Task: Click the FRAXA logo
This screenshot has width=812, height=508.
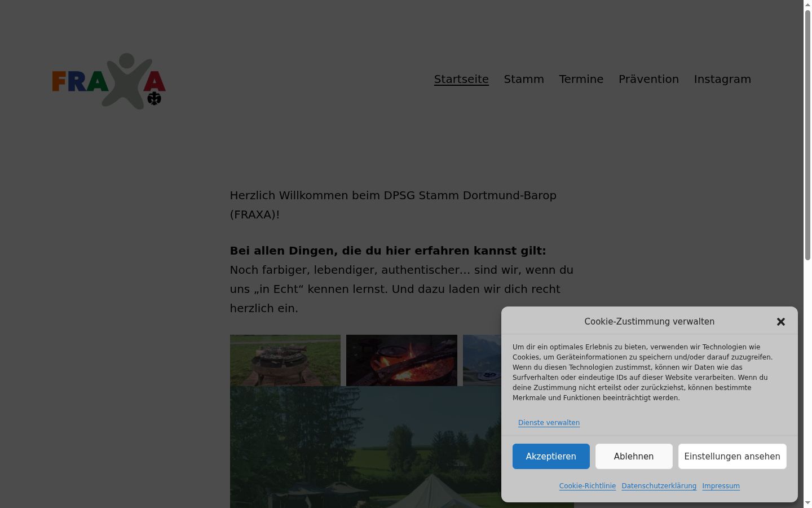Action: pyautogui.click(x=109, y=81)
